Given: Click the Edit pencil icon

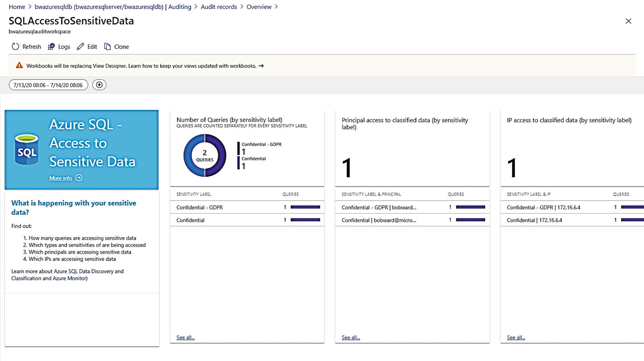Looking at the screenshot, I should coord(80,47).
